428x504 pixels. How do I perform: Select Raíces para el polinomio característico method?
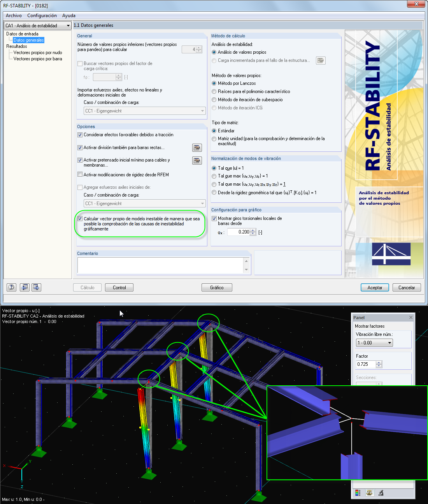point(214,91)
